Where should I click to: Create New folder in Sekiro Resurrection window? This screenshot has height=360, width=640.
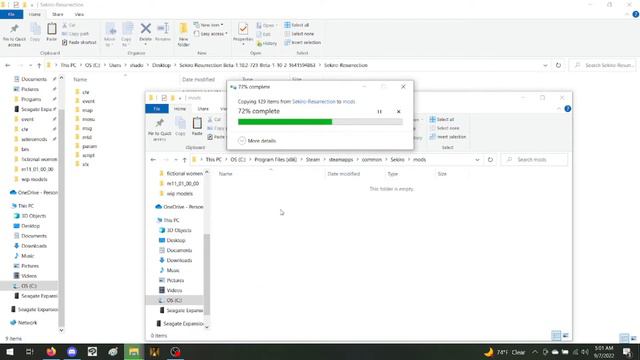coord(183,35)
